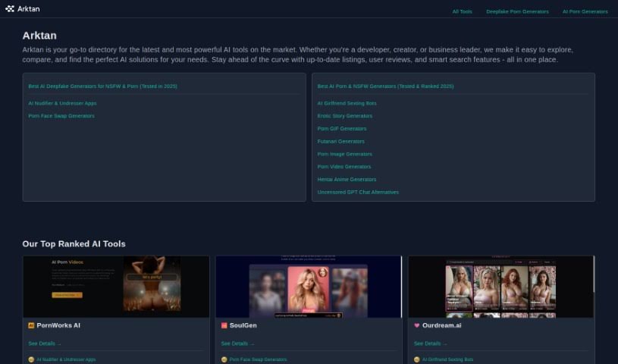The height and width of the screenshot is (364, 618).
Task: Open See Details for SoulGen
Action: pos(237,344)
